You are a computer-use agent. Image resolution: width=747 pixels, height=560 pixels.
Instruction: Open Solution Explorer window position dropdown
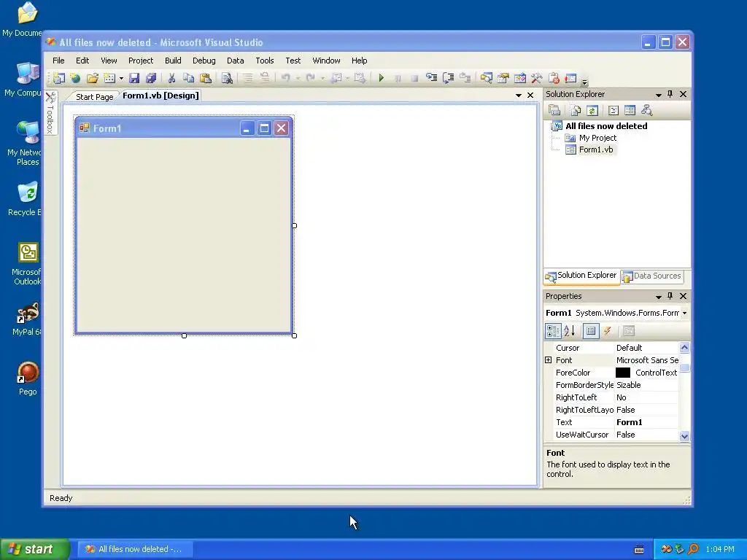(x=659, y=95)
